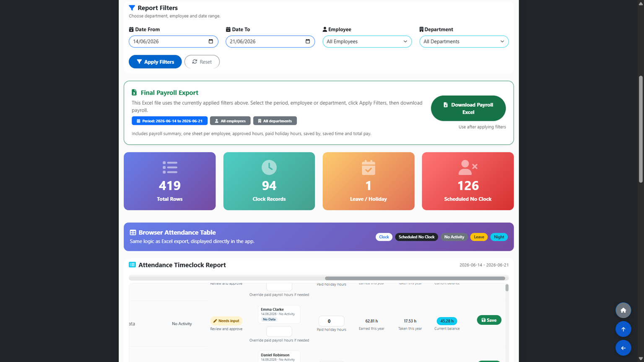Click the Scheduled No Clock legend pill
The width and height of the screenshot is (644, 362).
[x=416, y=237]
